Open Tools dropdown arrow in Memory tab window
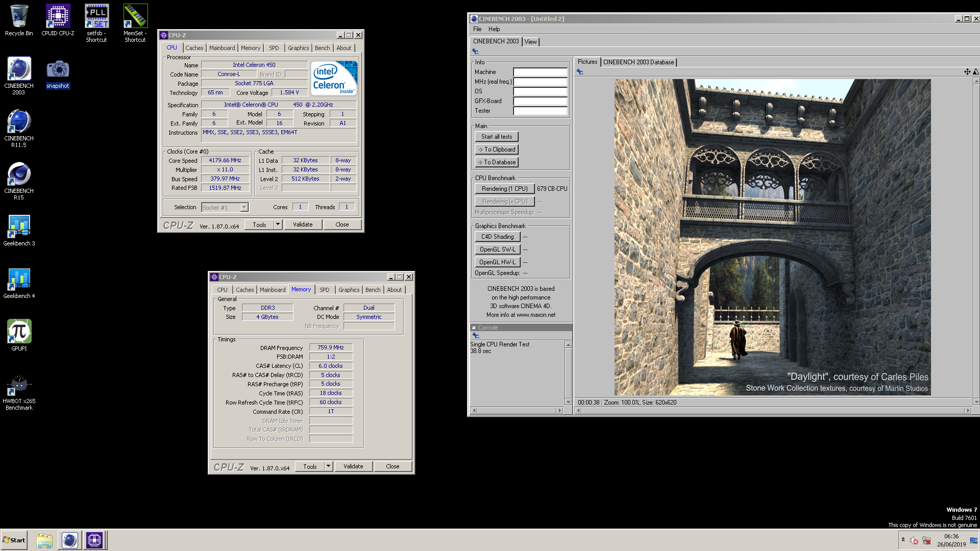Screen dimensions: 980x551 pyautogui.click(x=328, y=466)
